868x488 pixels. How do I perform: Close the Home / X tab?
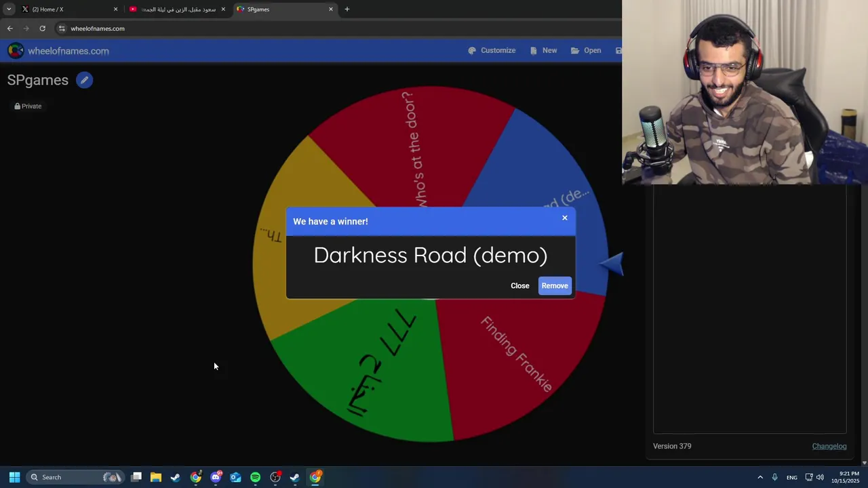tap(115, 9)
